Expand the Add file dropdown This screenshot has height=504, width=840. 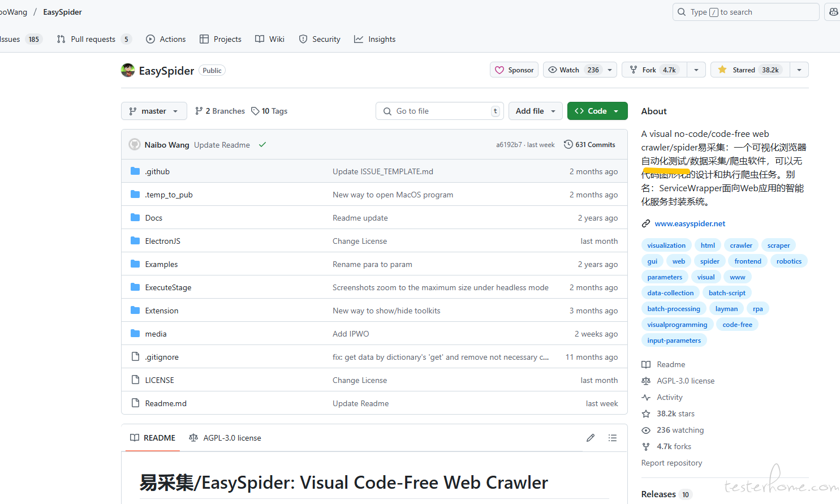click(x=535, y=111)
